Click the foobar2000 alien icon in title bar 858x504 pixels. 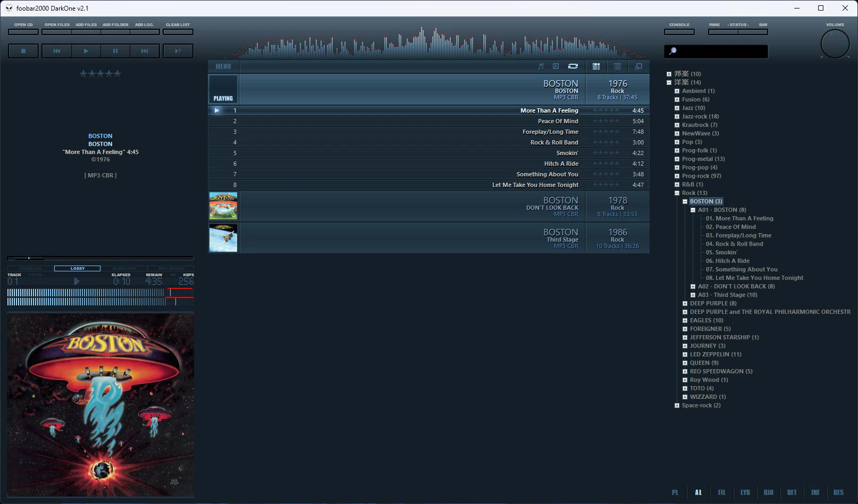pyautogui.click(x=9, y=8)
